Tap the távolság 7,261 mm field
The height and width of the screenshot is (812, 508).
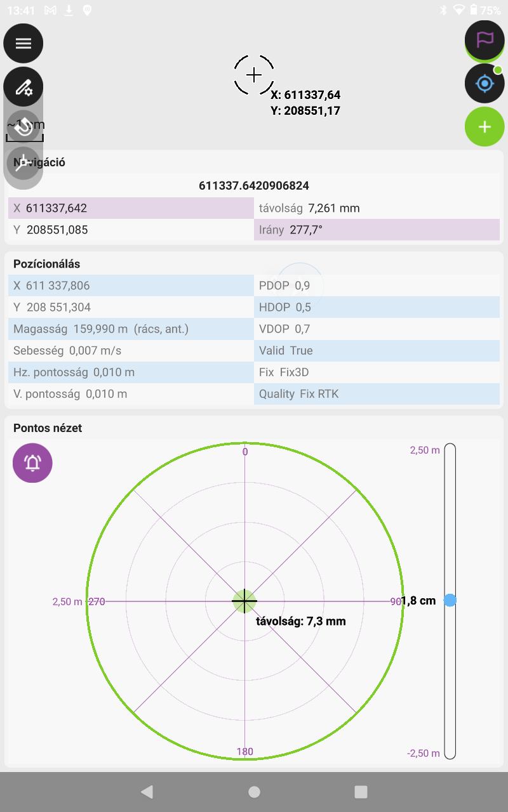click(x=377, y=208)
